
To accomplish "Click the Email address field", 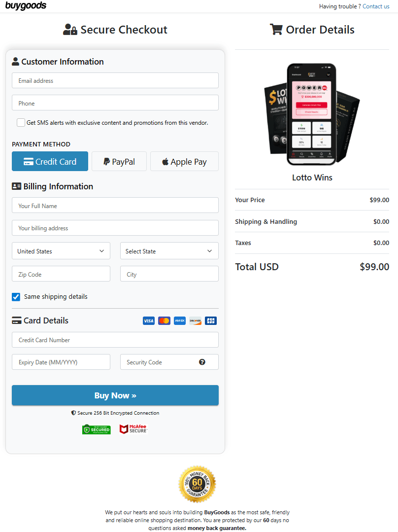I will pyautogui.click(x=115, y=80).
